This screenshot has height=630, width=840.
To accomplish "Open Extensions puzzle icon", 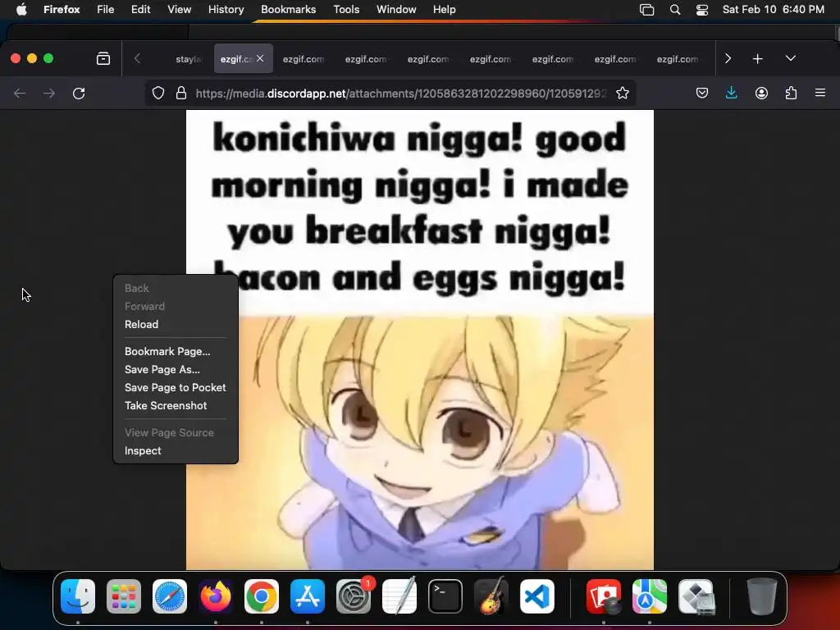I will 791,94.
